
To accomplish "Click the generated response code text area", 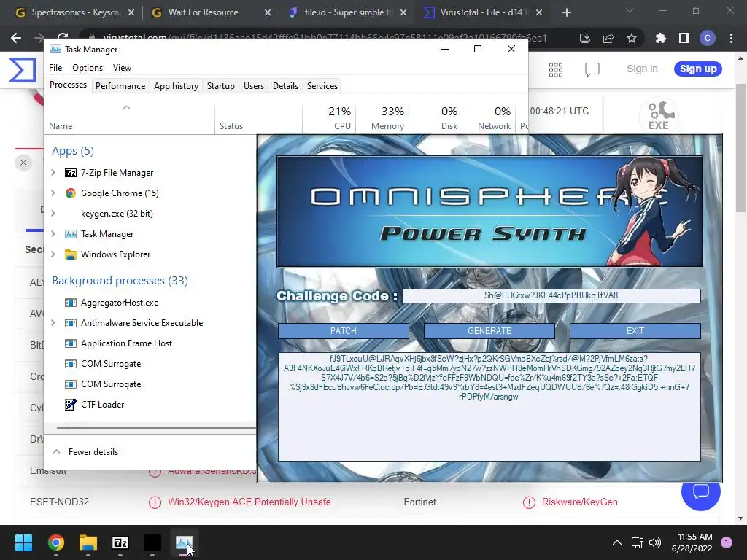I will 489,407.
